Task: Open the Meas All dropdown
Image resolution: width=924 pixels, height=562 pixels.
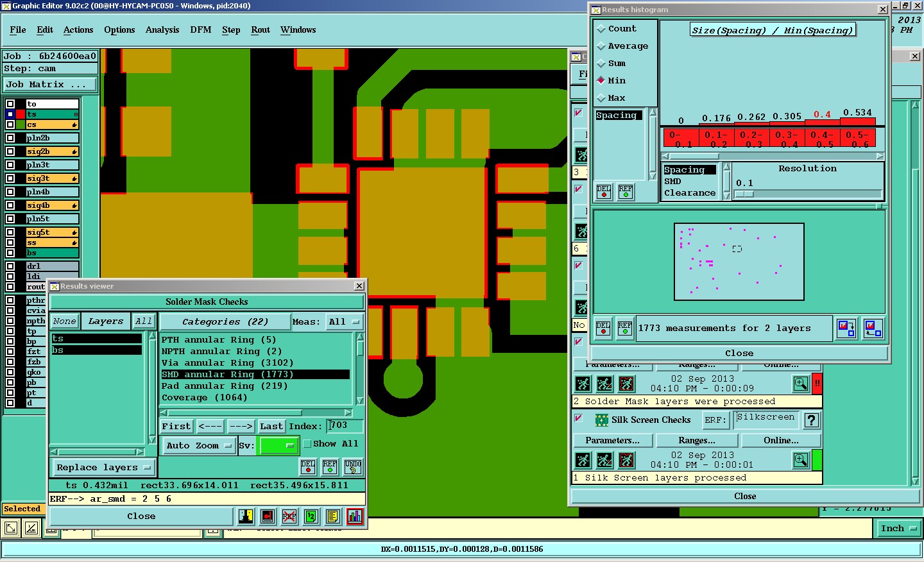Action: pyautogui.click(x=345, y=322)
